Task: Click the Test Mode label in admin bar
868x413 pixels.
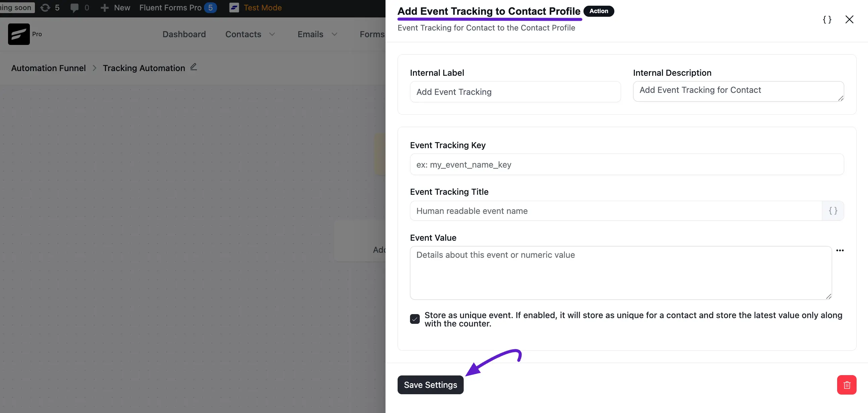Action: [262, 8]
